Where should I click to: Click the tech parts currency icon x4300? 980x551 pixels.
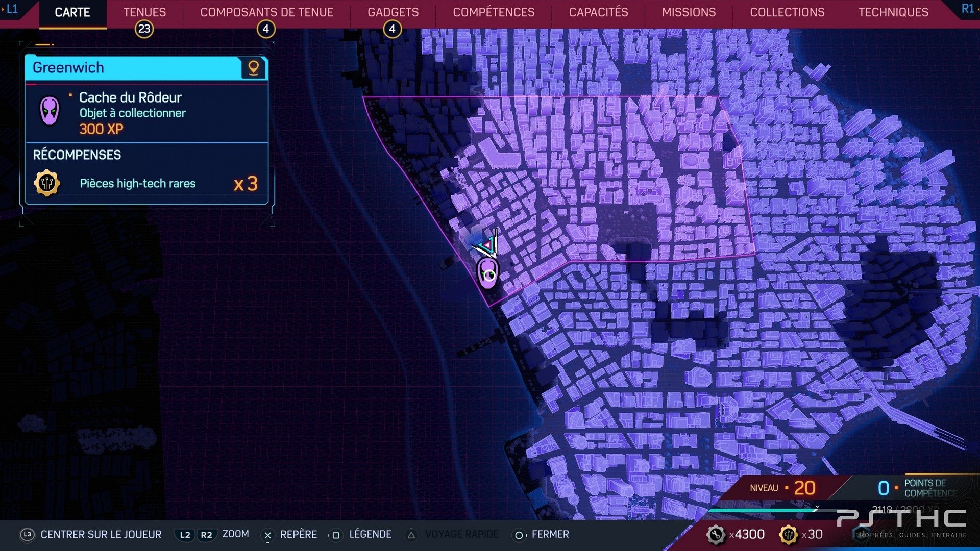[x=716, y=535]
